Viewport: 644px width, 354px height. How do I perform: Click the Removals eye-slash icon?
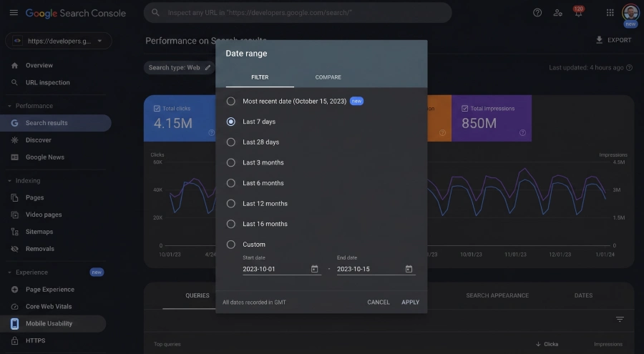[x=15, y=249]
